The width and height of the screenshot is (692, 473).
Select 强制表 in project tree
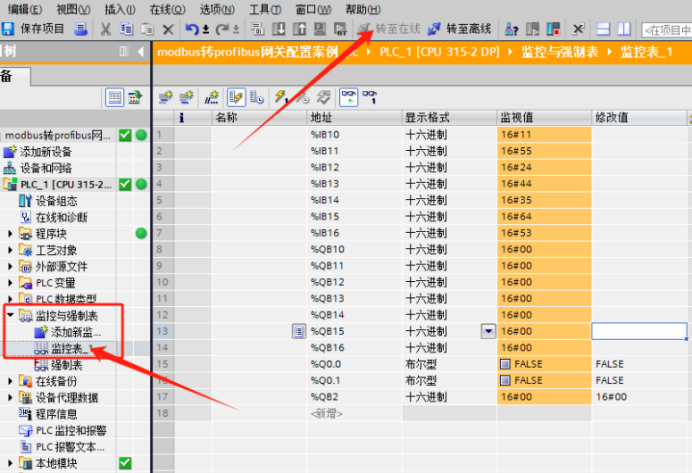pyautogui.click(x=59, y=365)
